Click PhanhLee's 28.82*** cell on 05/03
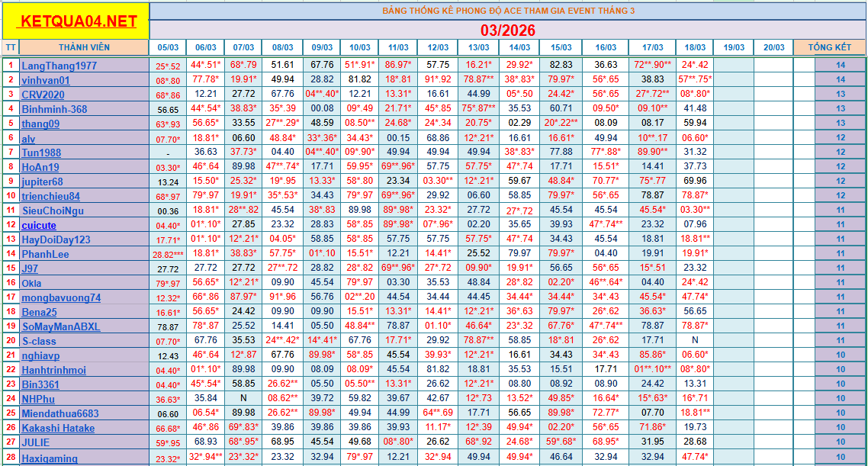The width and height of the screenshot is (868, 466). click(168, 255)
